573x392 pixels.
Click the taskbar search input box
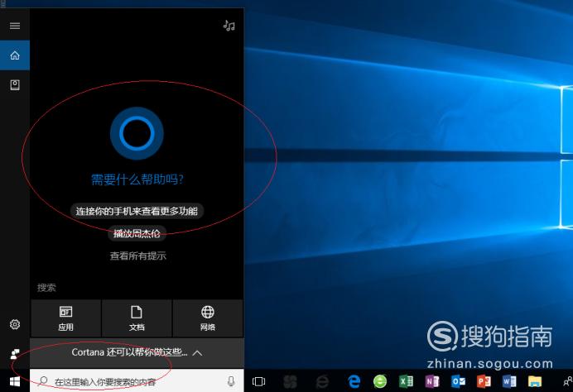(137, 381)
